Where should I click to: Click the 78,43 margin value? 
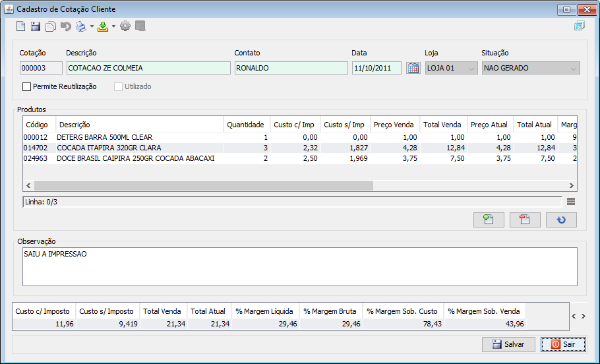433,324
